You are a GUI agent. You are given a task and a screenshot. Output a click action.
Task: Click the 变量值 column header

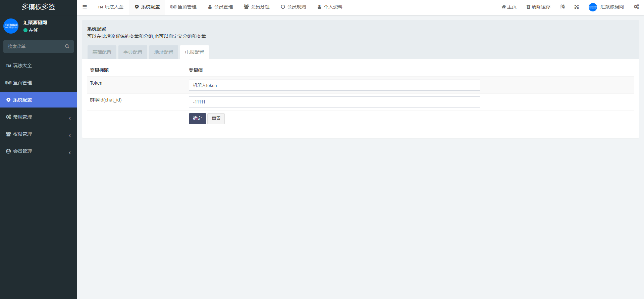(x=196, y=70)
